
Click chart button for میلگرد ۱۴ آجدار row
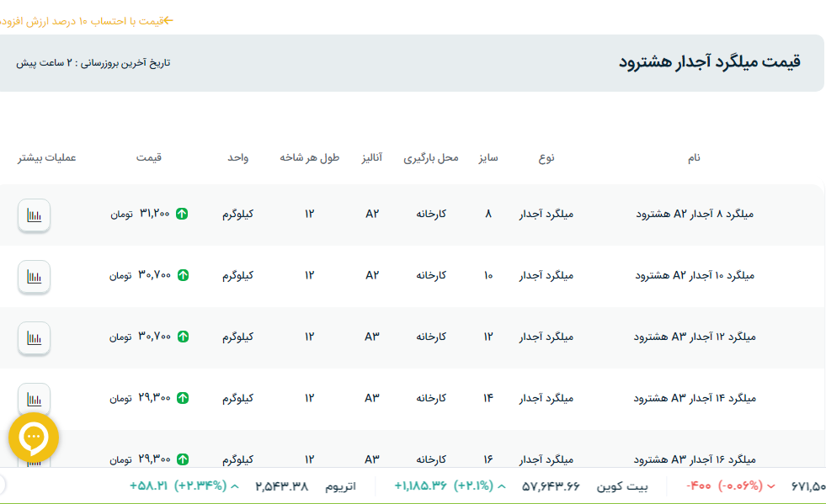coord(35,399)
